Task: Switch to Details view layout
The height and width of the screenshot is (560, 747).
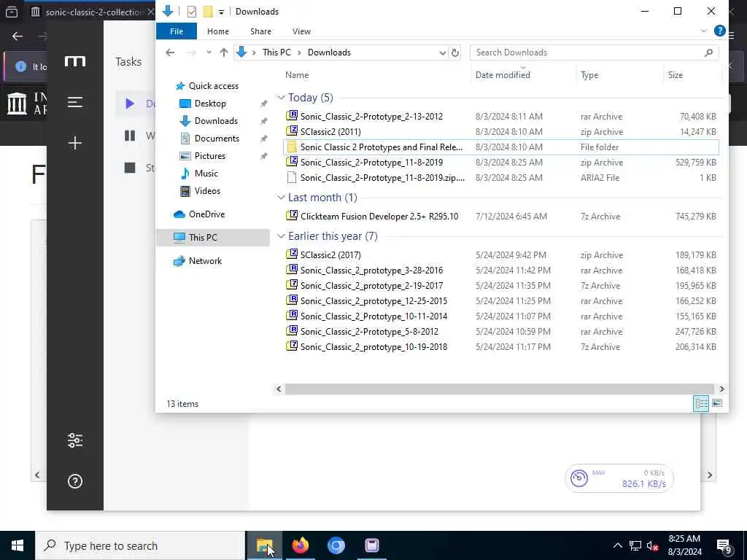Action: pyautogui.click(x=701, y=404)
